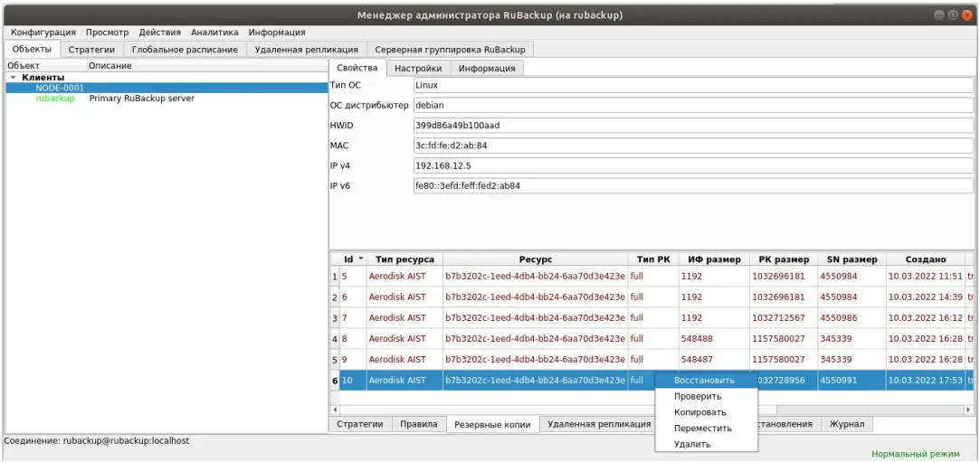Select the Настройки tab
The height and width of the screenshot is (462, 980).
[418, 68]
